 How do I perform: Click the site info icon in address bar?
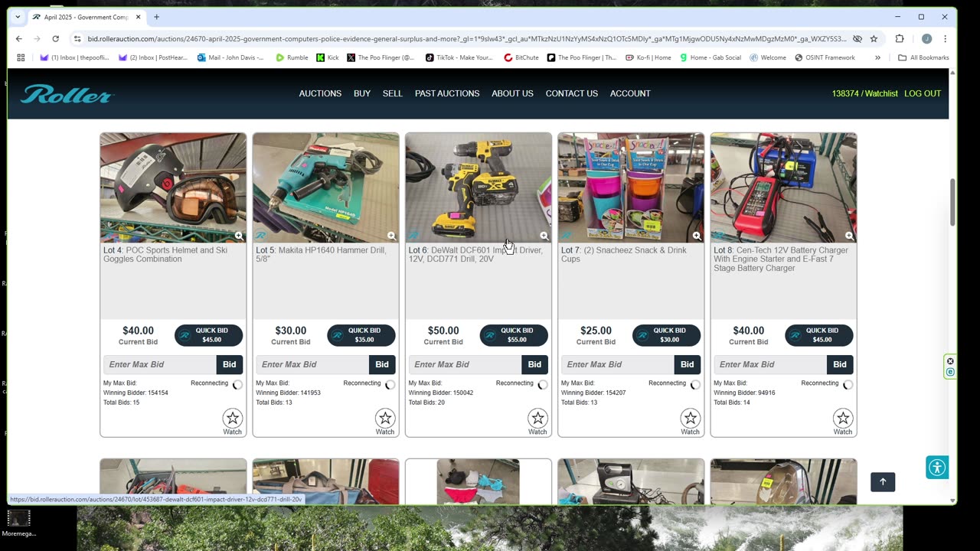[x=77, y=38]
